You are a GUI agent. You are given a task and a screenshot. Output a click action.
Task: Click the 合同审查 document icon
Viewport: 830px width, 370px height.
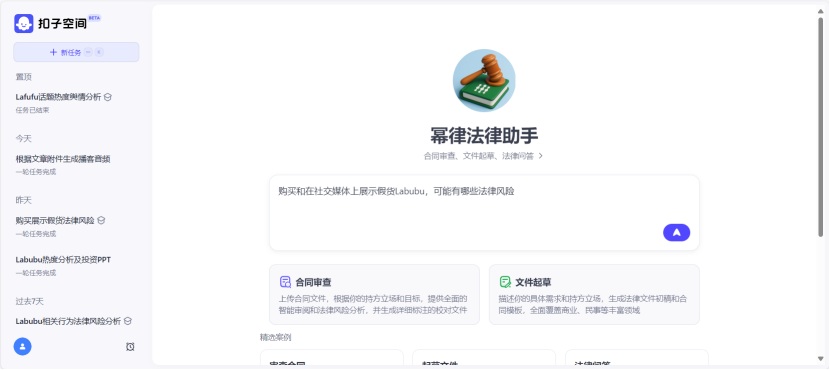point(285,282)
